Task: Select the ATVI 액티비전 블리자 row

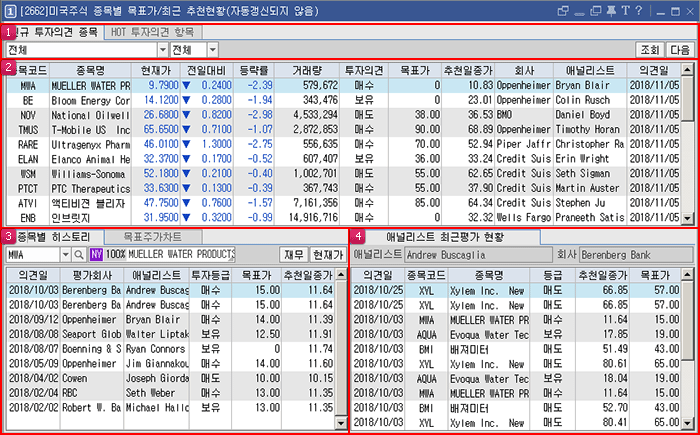Action: click(344, 203)
